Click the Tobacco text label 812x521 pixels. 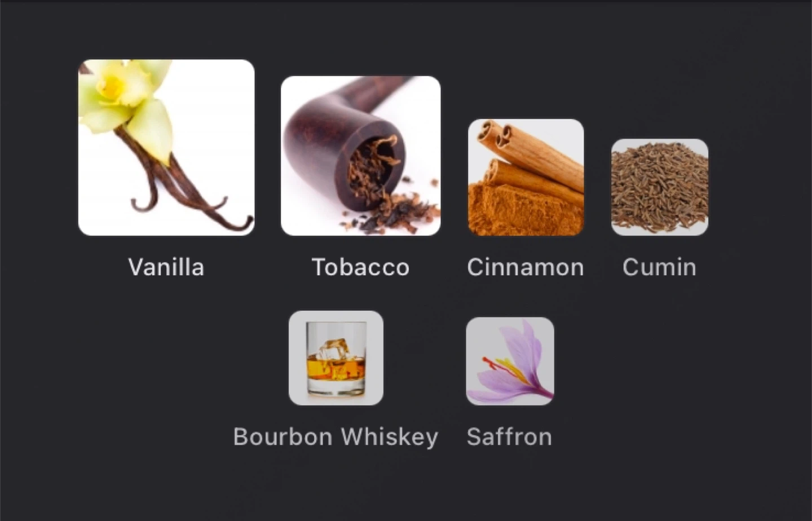(361, 267)
